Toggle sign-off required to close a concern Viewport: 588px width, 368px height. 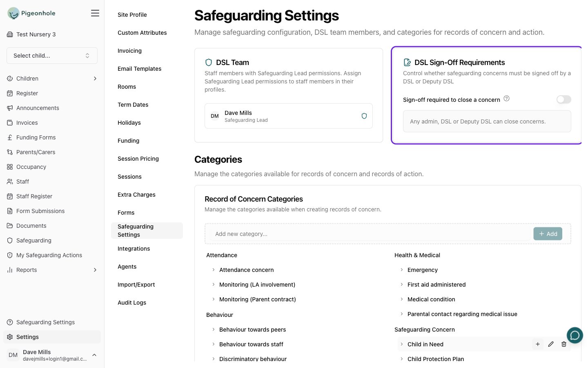[563, 99]
